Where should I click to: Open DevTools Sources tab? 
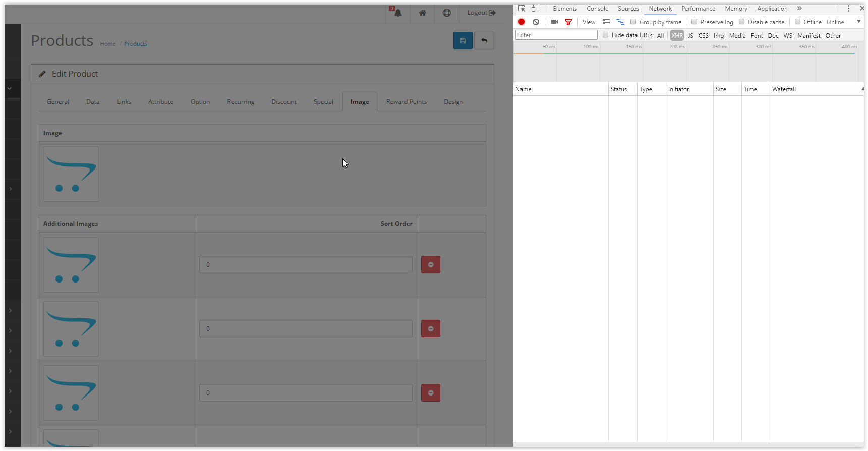pyautogui.click(x=628, y=9)
